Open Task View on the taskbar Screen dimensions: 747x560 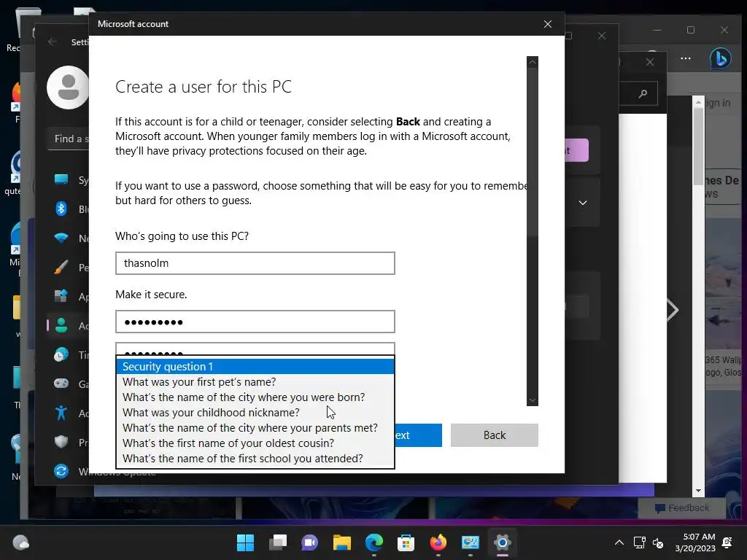pos(278,542)
